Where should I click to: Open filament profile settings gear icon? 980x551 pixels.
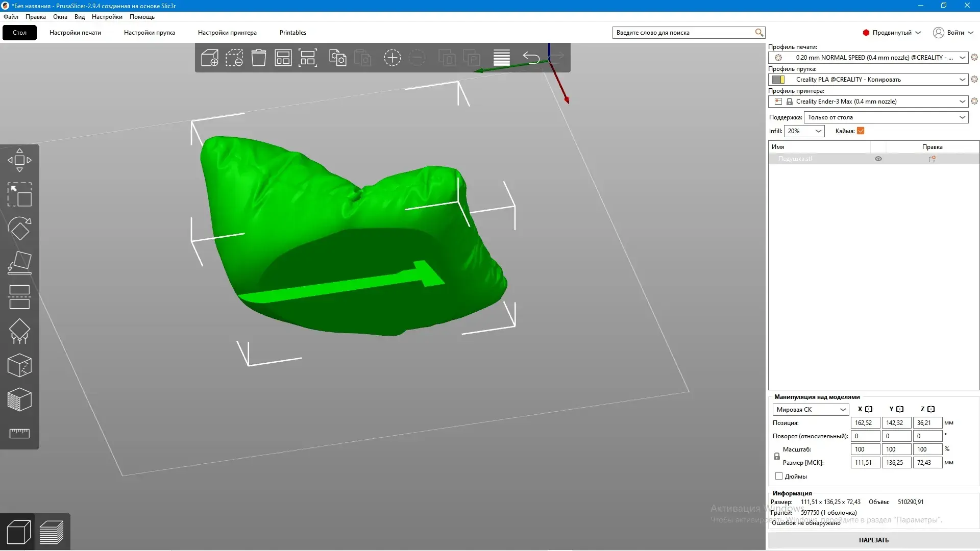[x=974, y=80]
